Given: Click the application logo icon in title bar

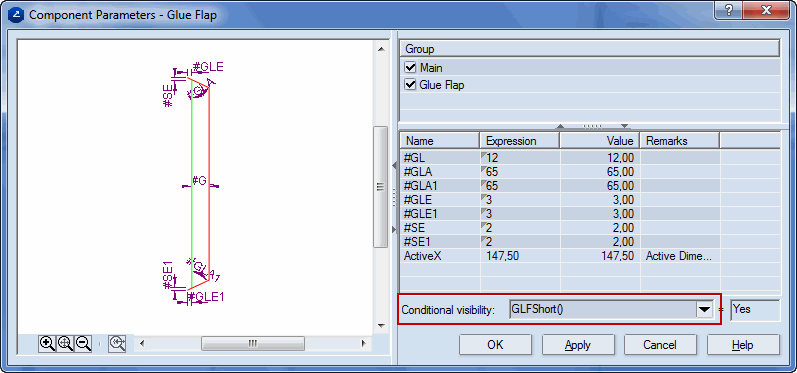Looking at the screenshot, I should coord(17,14).
